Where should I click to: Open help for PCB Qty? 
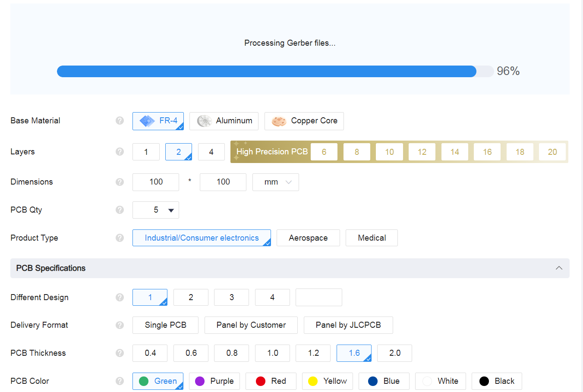coord(120,210)
